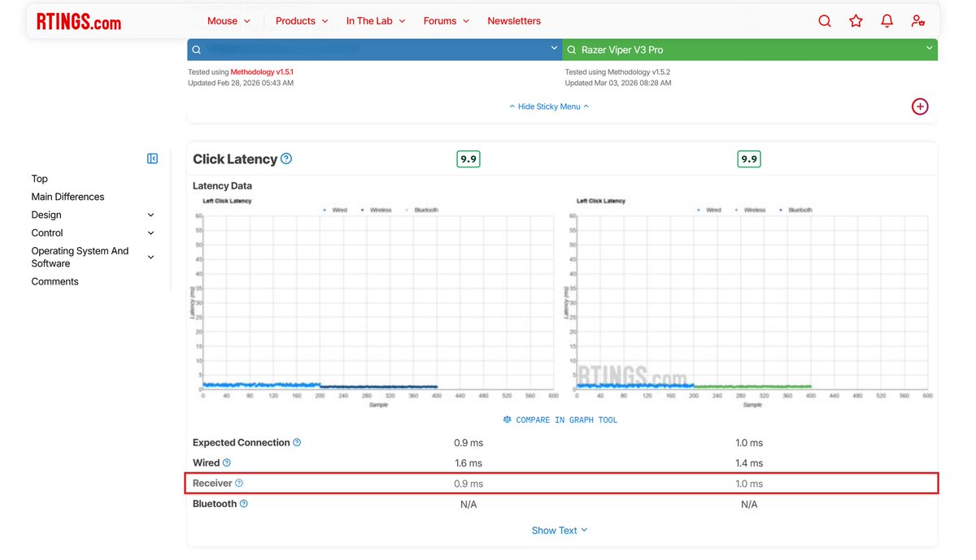This screenshot has height=560, width=976.
Task: Open the Receiver help icon
Action: [x=239, y=484]
